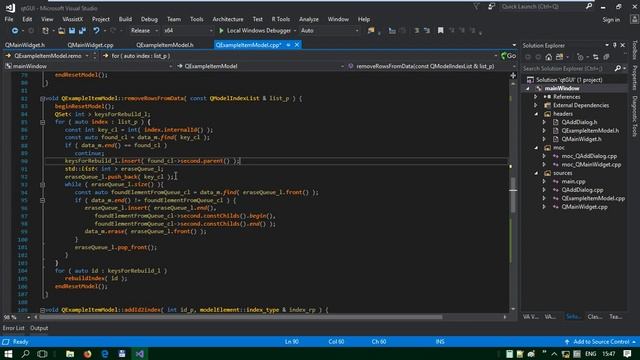Image resolution: width=640 pixels, height=360 pixels.
Task: Select main.cpp in Solution Explorer
Action: [x=573, y=182]
